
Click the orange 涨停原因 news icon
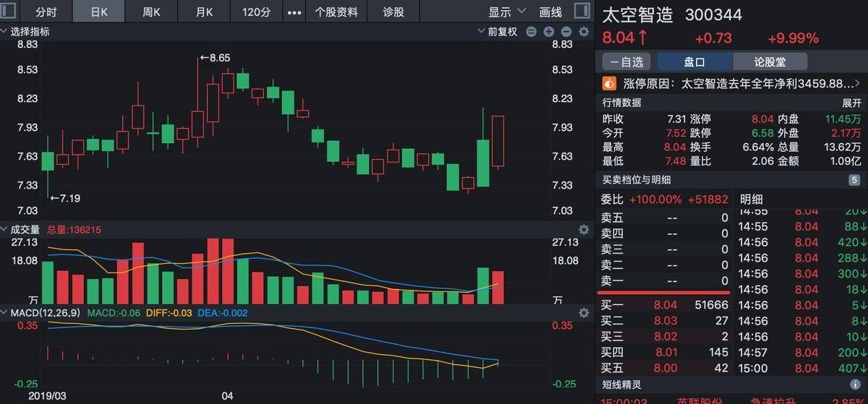pos(609,83)
